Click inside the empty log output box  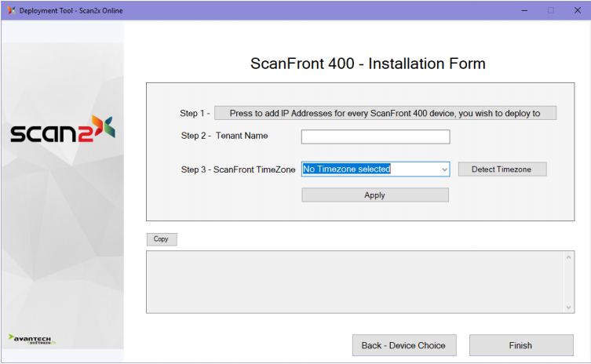tap(353, 281)
